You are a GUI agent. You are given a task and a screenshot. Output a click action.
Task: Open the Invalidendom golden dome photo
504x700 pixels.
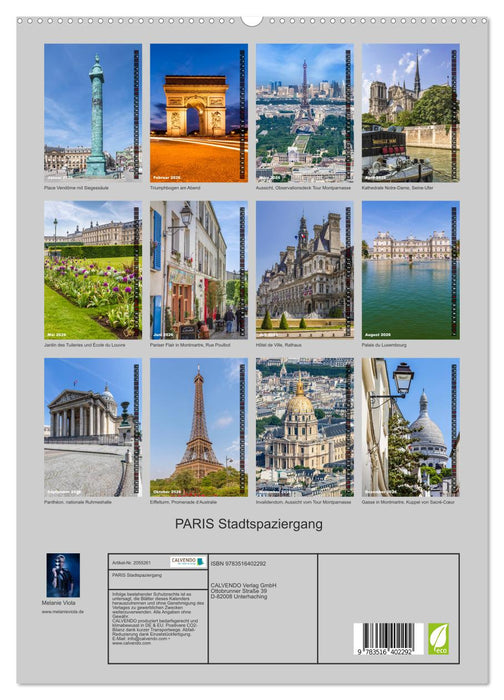(304, 427)
